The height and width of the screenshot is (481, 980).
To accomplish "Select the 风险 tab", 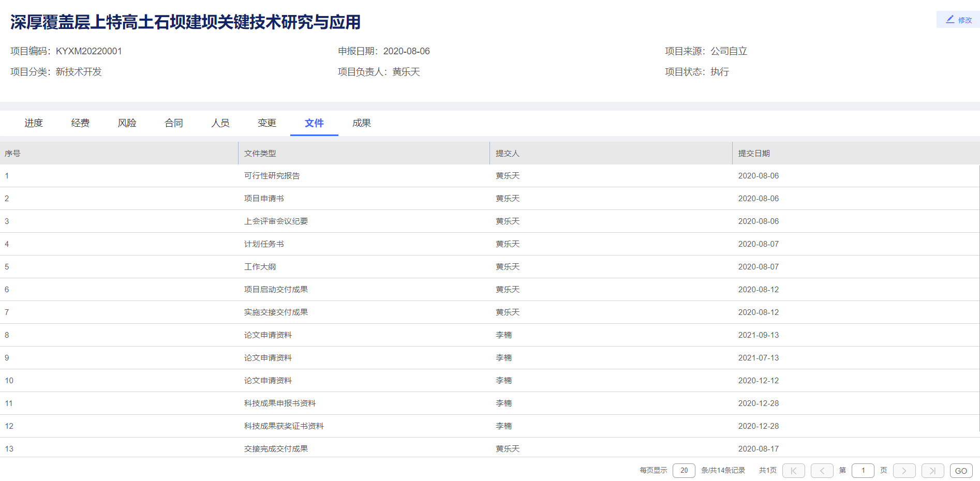I will click(x=127, y=123).
